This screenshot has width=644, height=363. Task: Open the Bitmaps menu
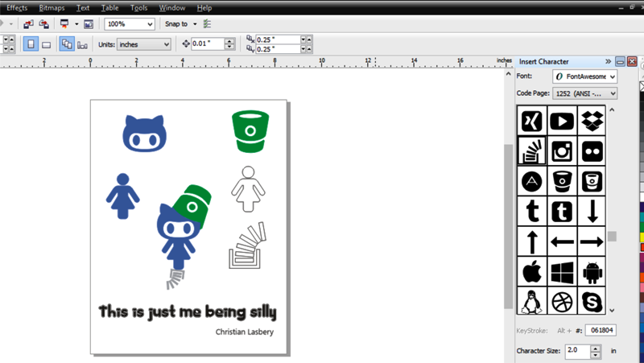(x=52, y=8)
